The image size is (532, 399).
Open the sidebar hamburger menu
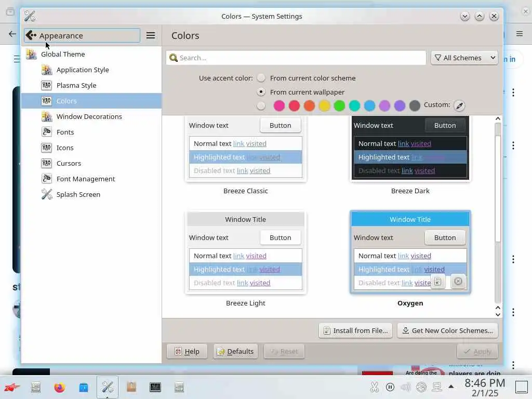point(151,35)
